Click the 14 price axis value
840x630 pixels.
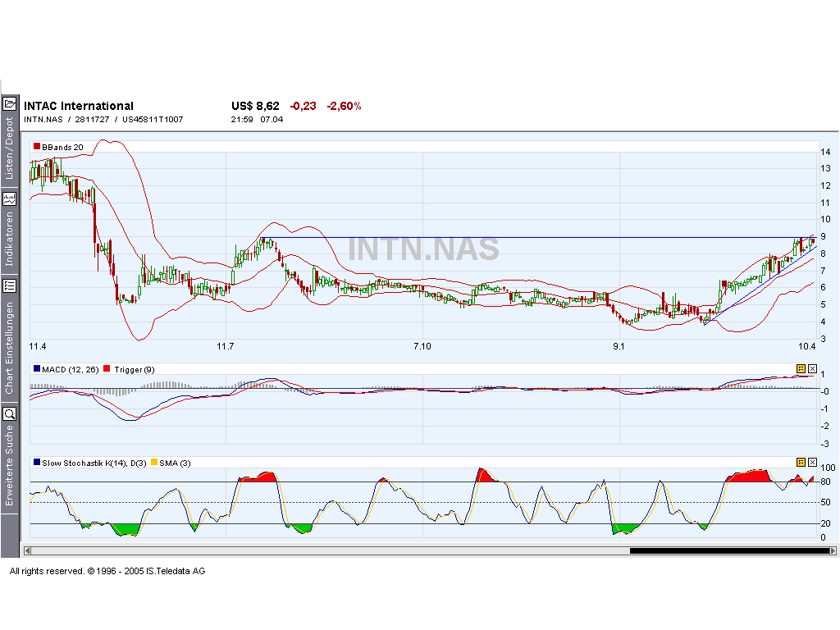tap(825, 152)
